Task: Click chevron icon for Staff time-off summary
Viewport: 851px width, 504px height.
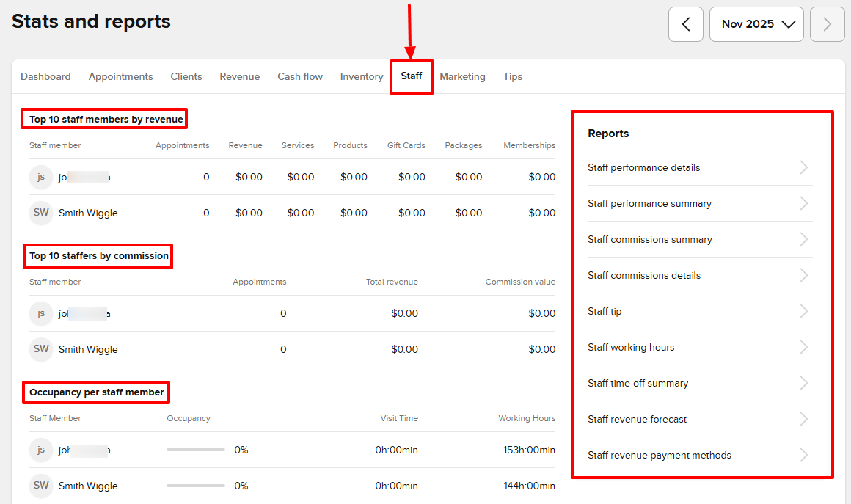Action: tap(804, 383)
